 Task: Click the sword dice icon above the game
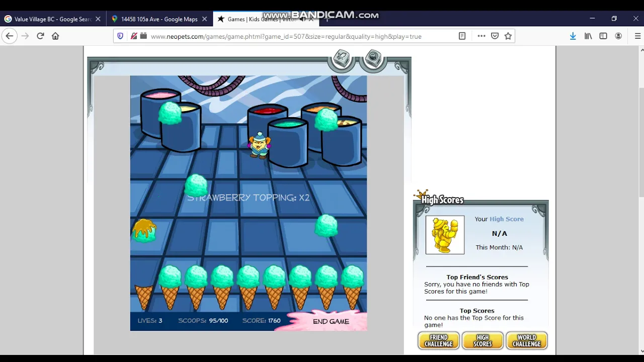point(342,59)
